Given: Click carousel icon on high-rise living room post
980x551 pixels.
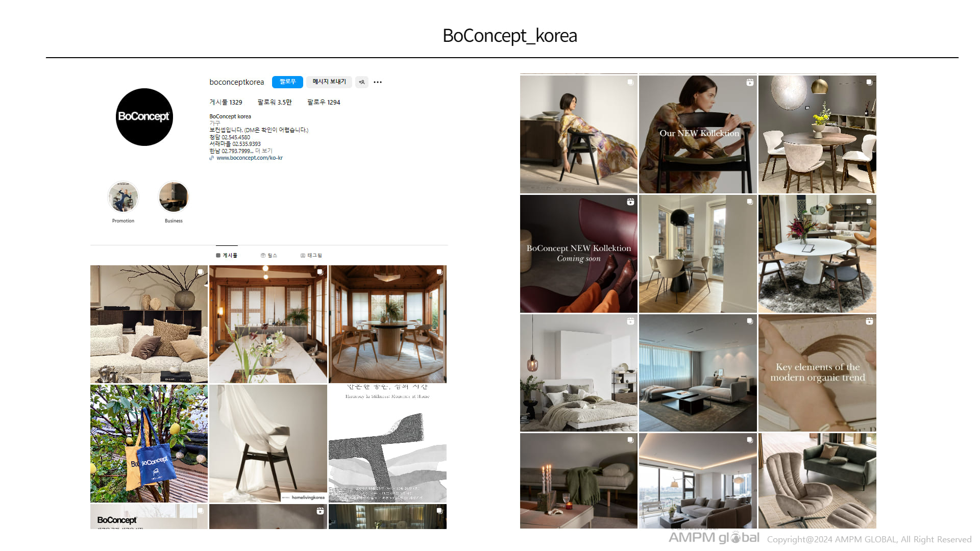Looking at the screenshot, I should click(x=750, y=440).
